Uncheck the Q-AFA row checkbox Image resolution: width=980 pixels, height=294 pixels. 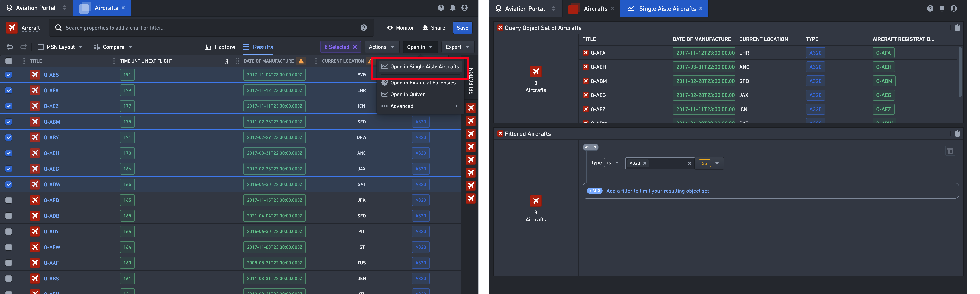pyautogui.click(x=9, y=91)
